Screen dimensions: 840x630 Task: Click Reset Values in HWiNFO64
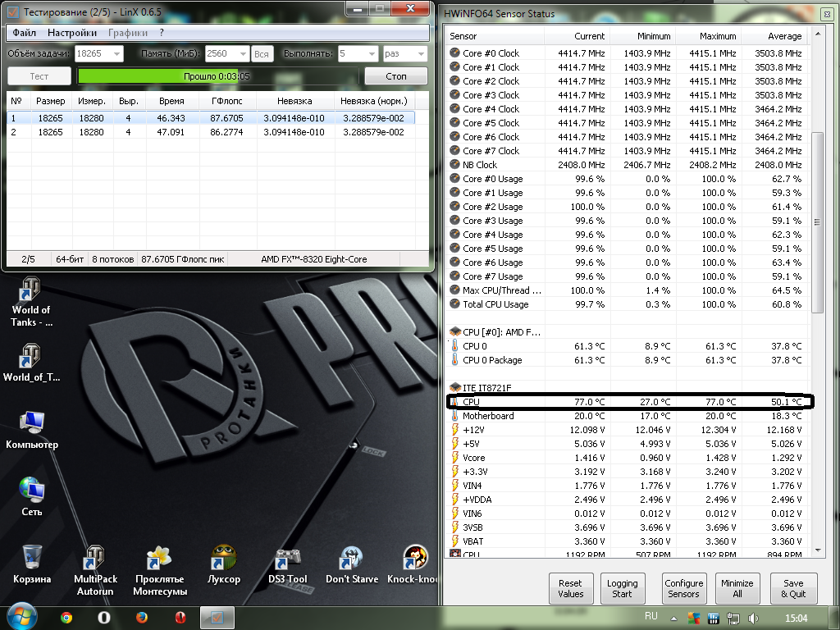[x=570, y=588]
